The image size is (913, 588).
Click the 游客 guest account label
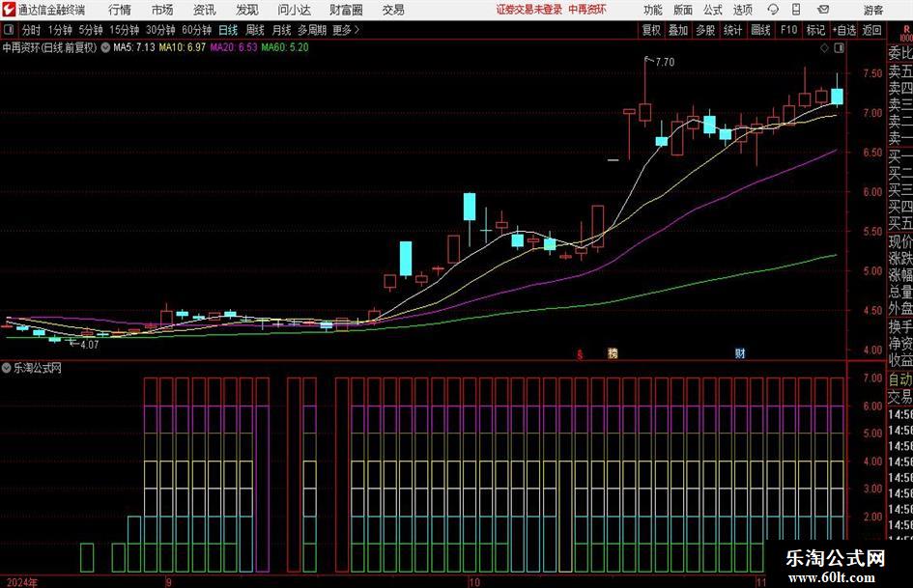point(873,10)
